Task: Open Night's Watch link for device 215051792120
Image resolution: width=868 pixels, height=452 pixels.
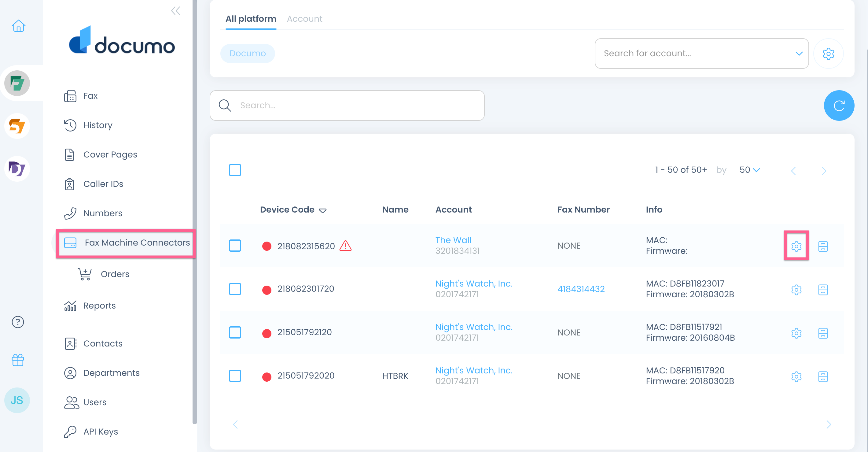Action: pos(474,327)
